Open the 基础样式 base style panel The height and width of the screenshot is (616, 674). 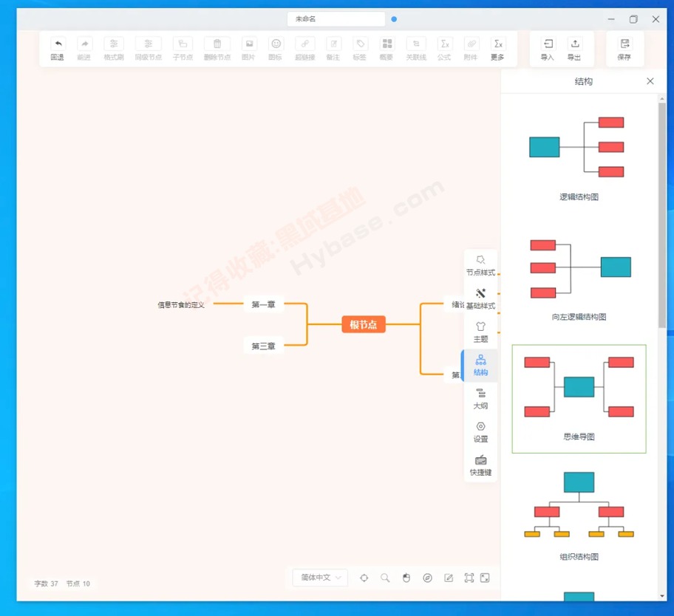tap(480, 299)
